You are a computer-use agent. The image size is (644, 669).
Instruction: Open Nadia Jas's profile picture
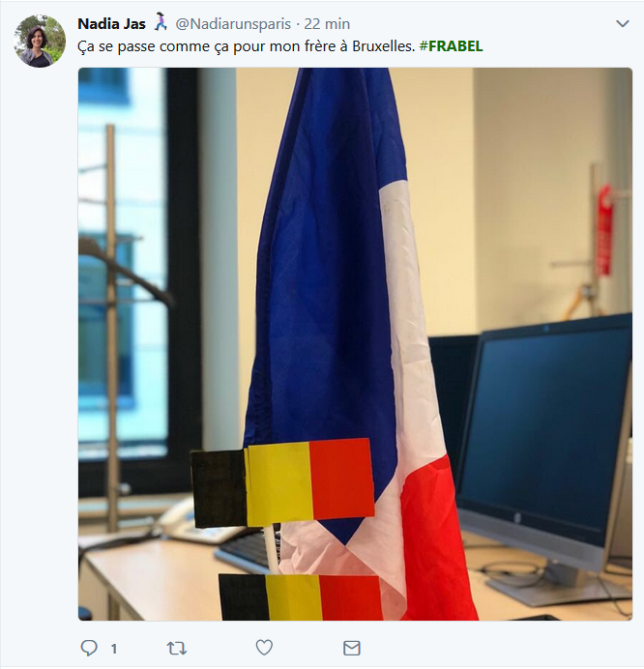[40, 41]
